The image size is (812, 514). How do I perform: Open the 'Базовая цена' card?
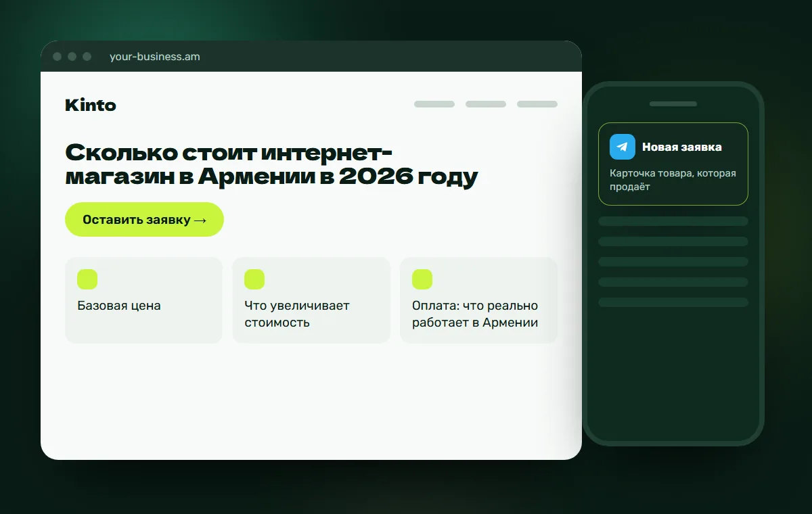click(x=143, y=300)
